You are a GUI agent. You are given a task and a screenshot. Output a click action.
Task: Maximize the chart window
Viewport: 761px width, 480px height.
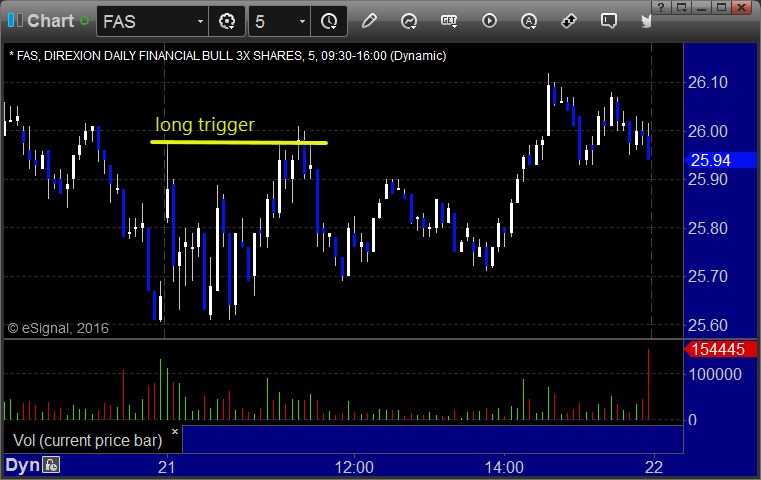pyautogui.click(x=722, y=7)
